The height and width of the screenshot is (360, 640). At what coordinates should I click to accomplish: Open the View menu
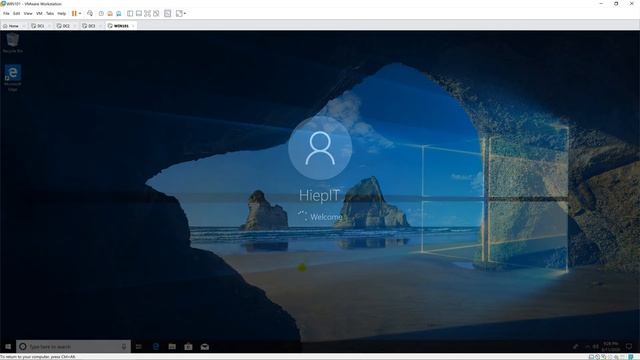pyautogui.click(x=28, y=13)
